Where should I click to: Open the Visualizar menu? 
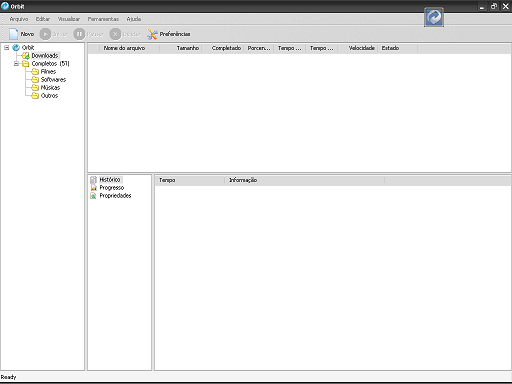tap(69, 19)
